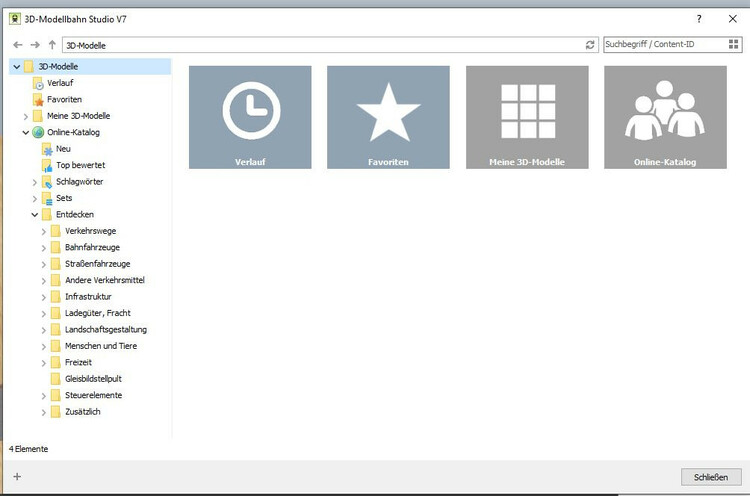Select Infrastruktur category
750x496 pixels.
pos(88,297)
